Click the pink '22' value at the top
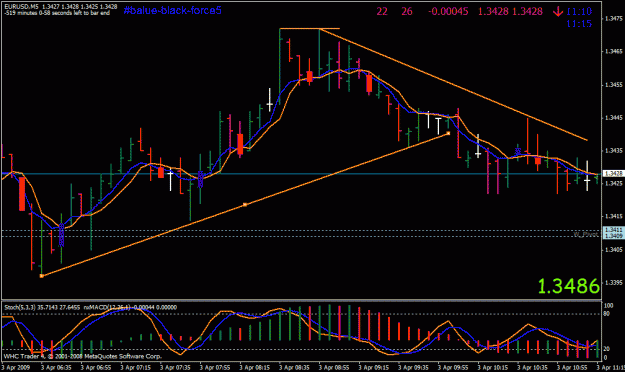This screenshot has width=625, height=372. click(382, 12)
